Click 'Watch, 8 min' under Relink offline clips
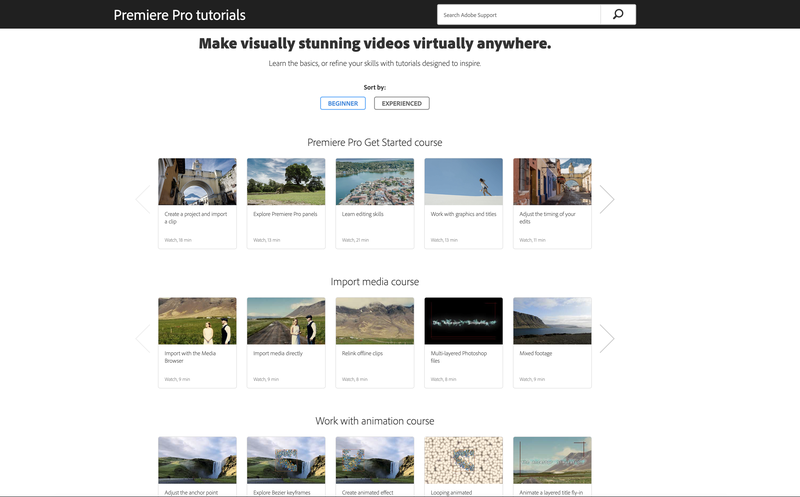The image size is (800, 497). click(355, 380)
